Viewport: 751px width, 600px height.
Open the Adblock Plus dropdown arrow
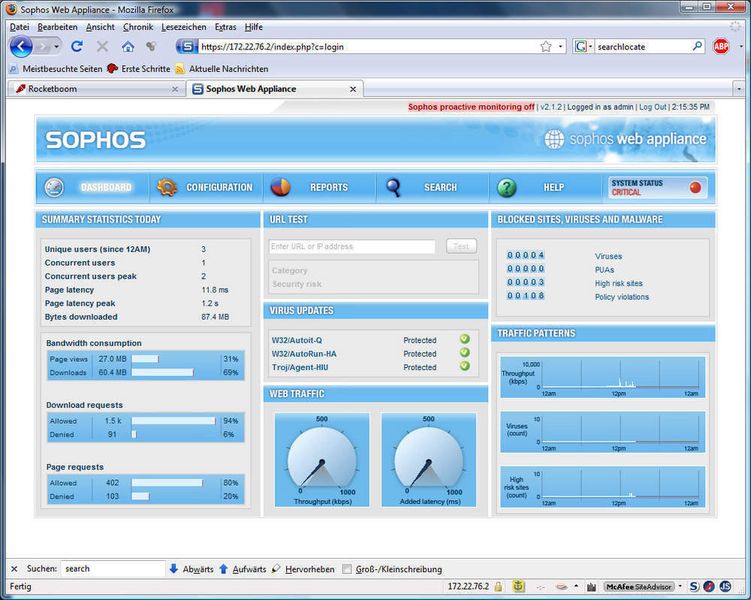click(741, 46)
